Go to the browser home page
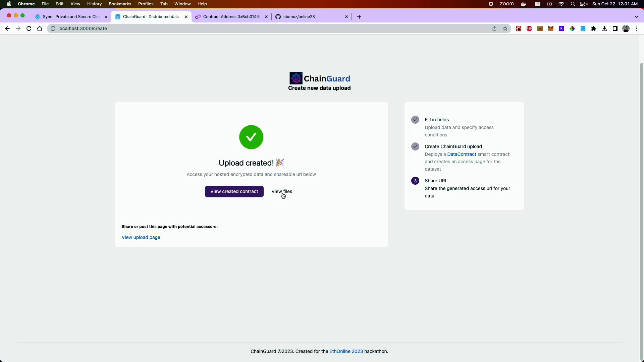The height and width of the screenshot is (362, 644). pos(40,28)
